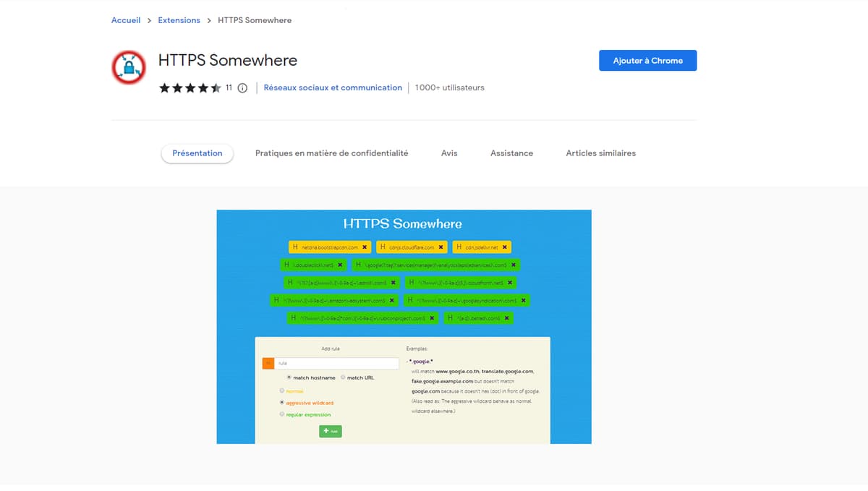Select the normal rule type
Image resolution: width=868 pixels, height=491 pixels.
(x=281, y=390)
